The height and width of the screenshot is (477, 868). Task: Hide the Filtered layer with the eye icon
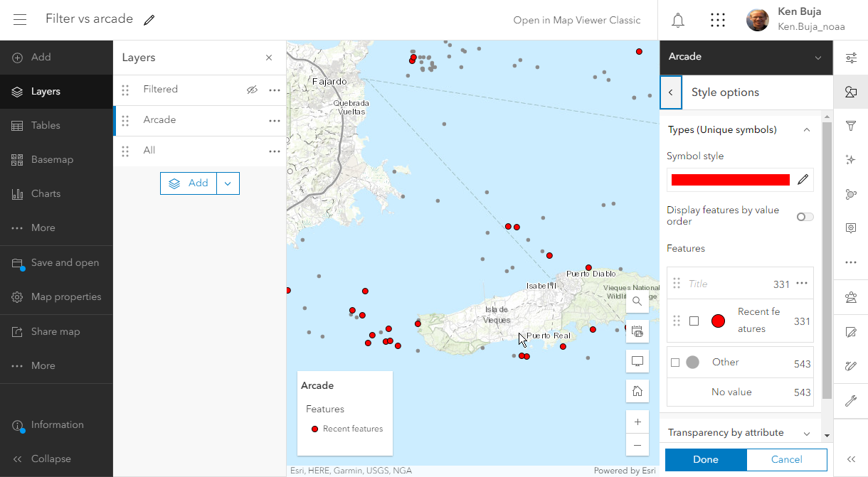coord(253,90)
